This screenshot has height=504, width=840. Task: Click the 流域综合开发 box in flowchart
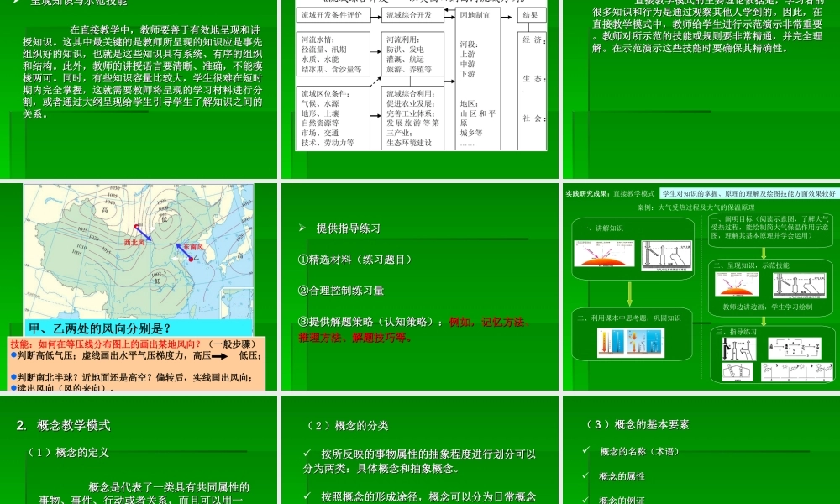point(412,15)
